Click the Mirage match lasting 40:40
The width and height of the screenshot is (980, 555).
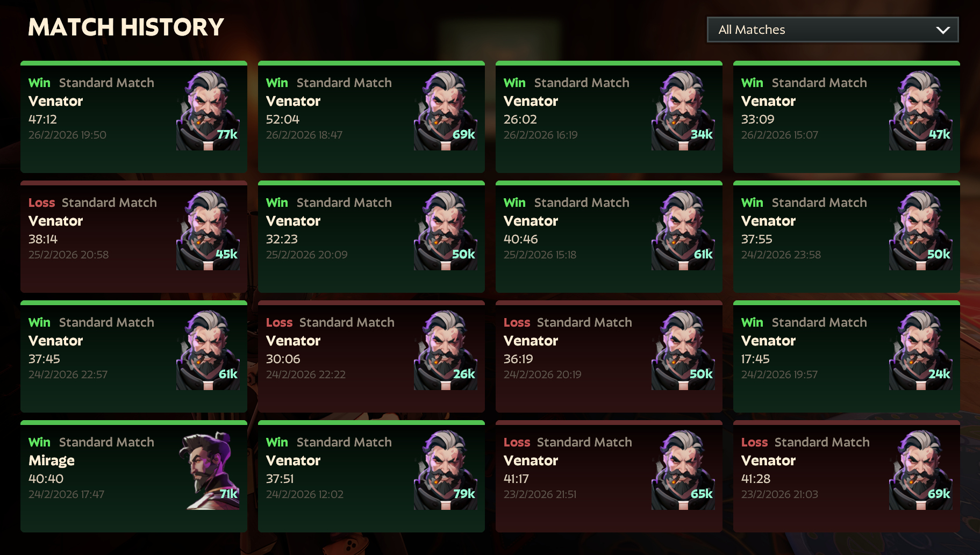134,477
